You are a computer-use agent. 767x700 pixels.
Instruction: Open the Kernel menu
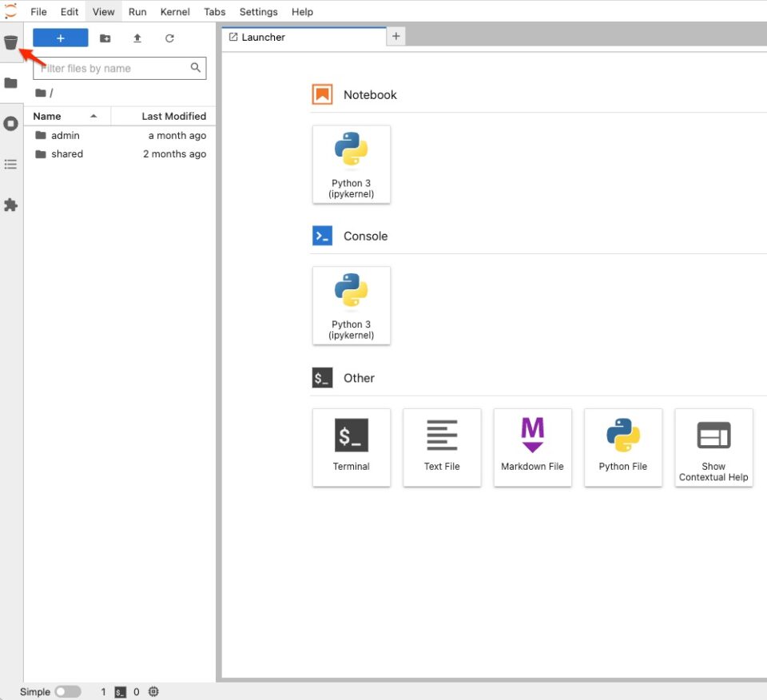[175, 11]
